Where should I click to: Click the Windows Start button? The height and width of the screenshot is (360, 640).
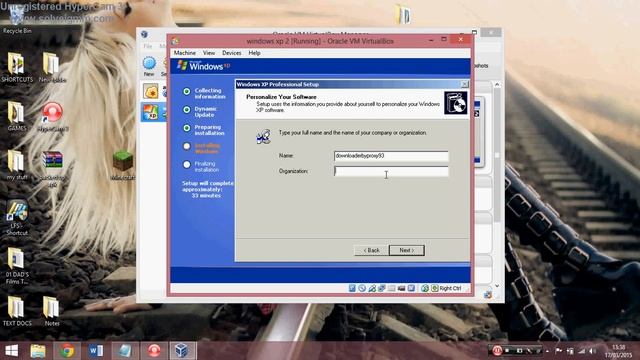tap(11, 351)
